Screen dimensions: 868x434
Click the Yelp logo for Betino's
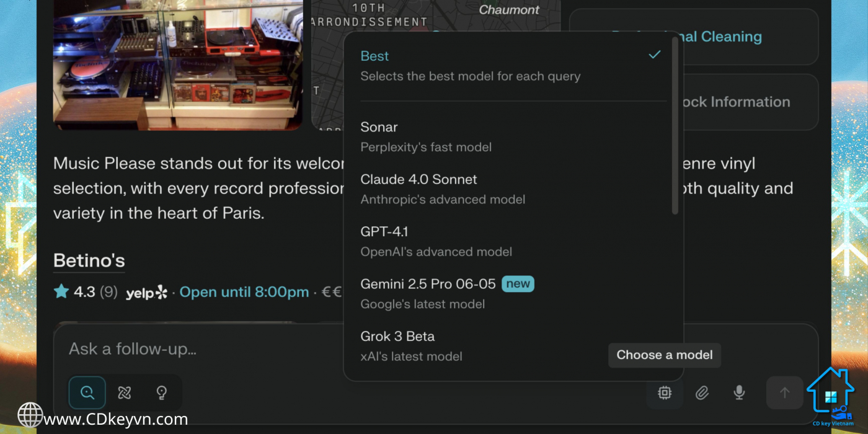(146, 293)
